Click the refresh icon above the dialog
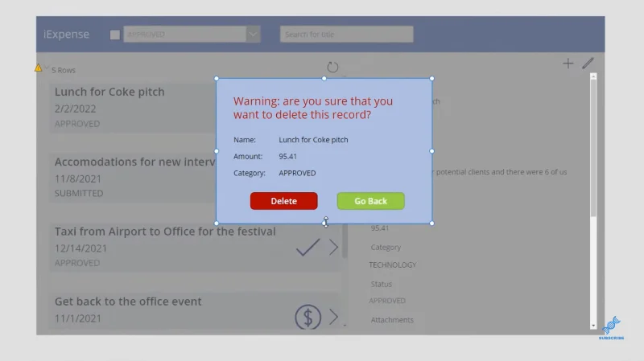 tap(332, 67)
